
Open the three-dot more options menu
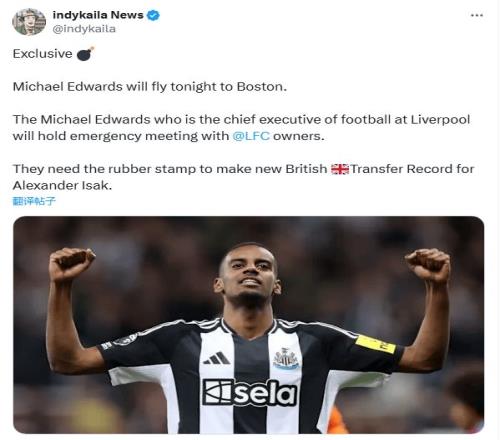[477, 15]
